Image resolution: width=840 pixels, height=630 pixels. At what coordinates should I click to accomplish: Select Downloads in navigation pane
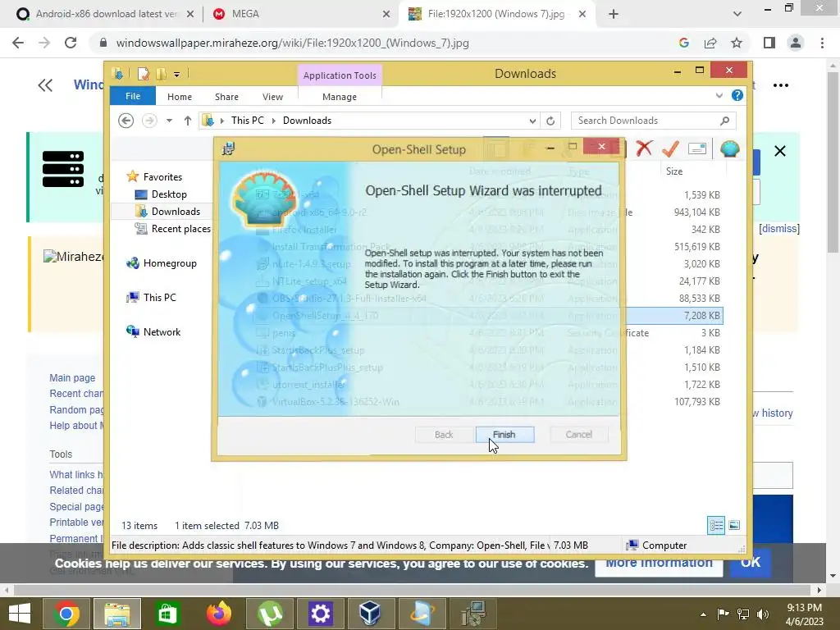[x=167, y=211]
